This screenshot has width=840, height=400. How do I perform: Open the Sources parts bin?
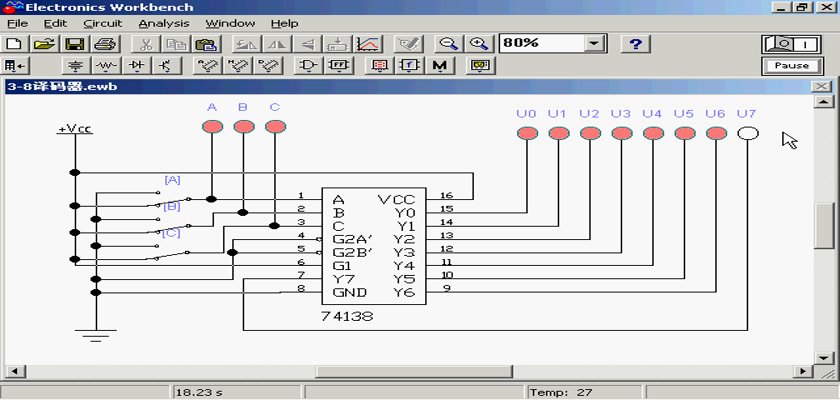(x=77, y=66)
